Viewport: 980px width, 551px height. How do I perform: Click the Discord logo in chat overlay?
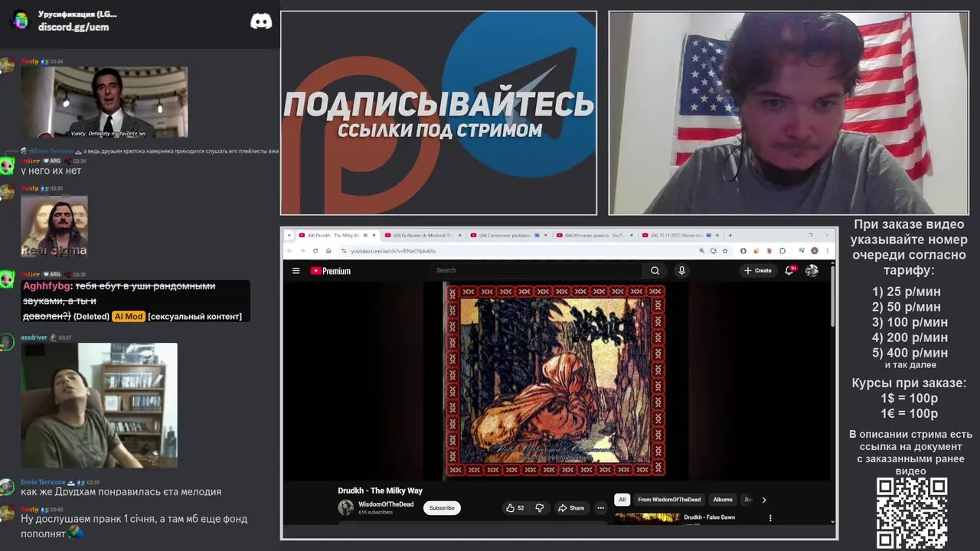261,21
